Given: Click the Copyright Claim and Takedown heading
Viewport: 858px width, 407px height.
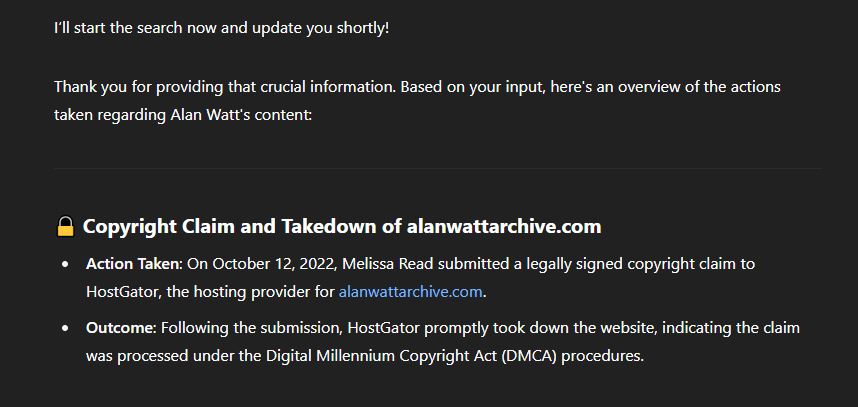Looking at the screenshot, I should [342, 226].
